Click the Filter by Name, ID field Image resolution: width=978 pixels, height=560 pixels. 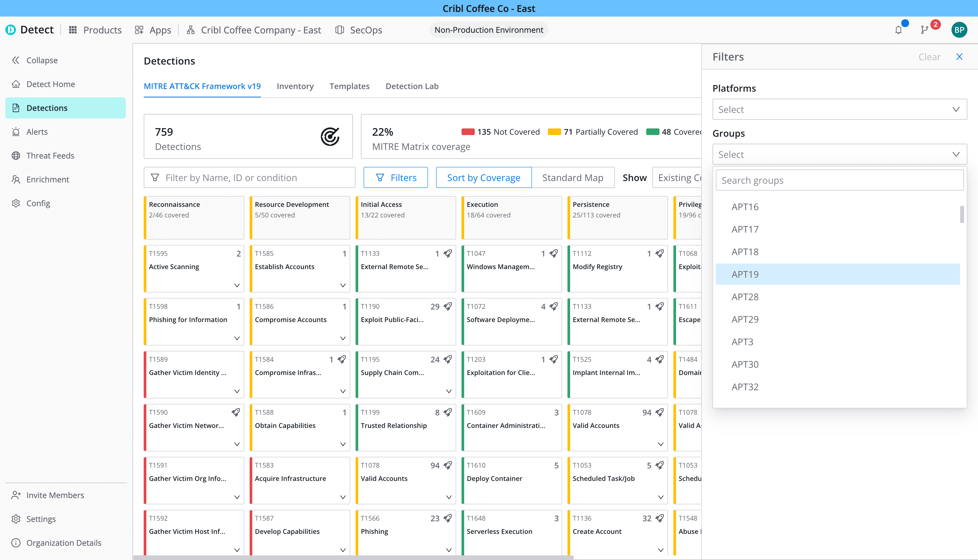[249, 177]
